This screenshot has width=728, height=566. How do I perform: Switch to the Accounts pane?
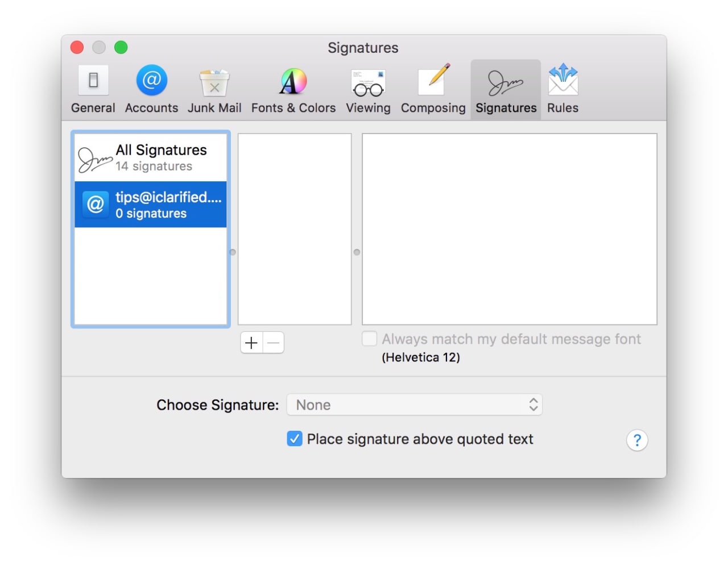click(x=151, y=89)
